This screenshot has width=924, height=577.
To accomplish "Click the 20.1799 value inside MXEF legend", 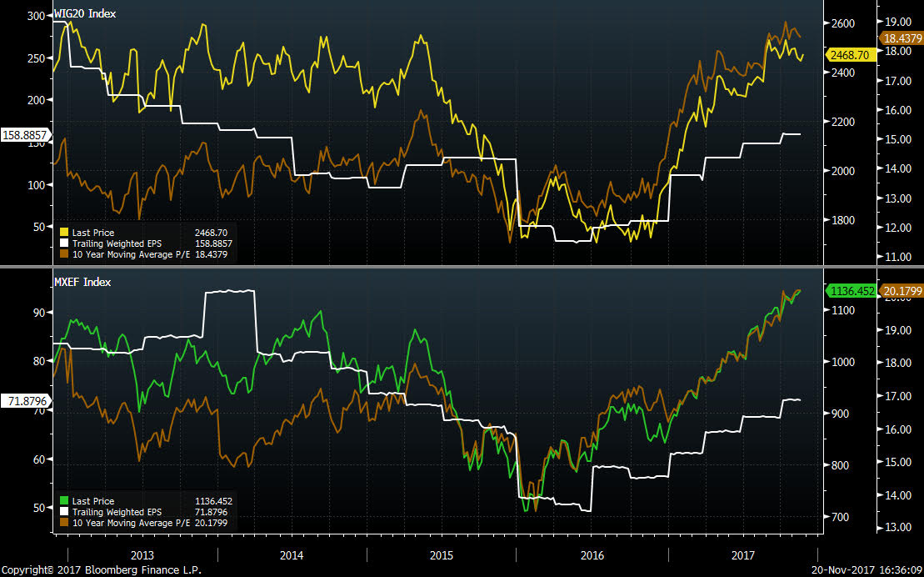I will (x=211, y=524).
